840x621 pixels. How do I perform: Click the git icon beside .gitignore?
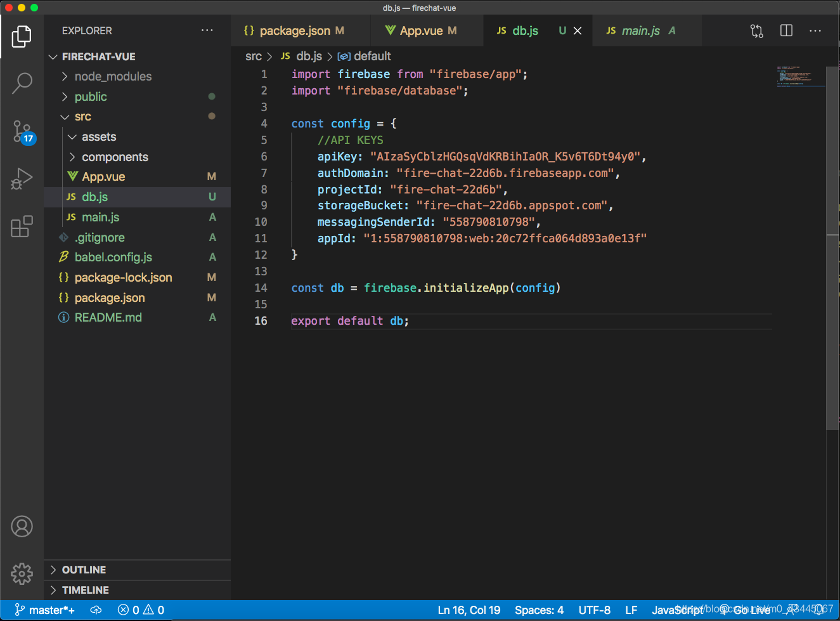[63, 237]
